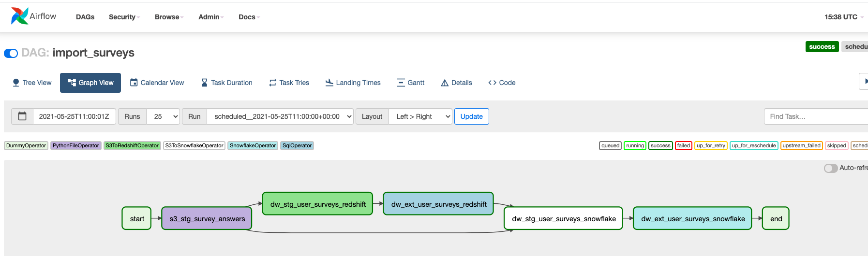Select the dw_stg_user_surveys_snowflake task node

tap(564, 218)
